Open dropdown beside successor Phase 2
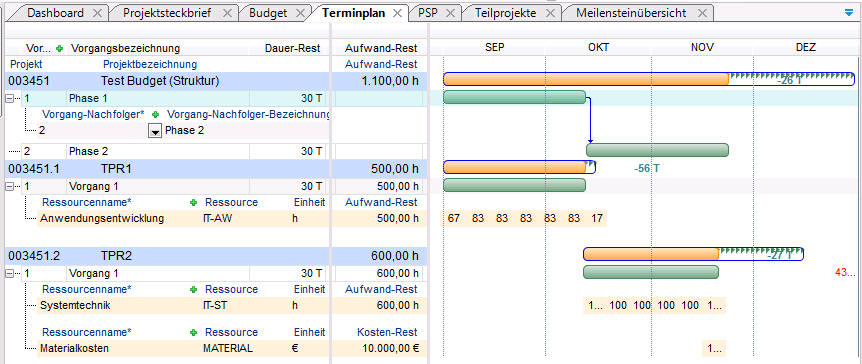Screen dimensions: 862x364 [x=155, y=131]
